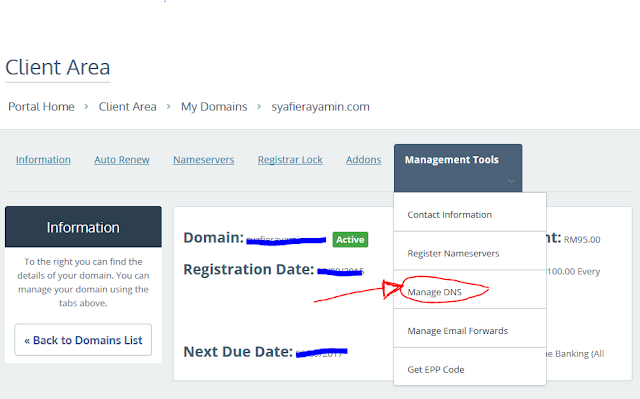The height and width of the screenshot is (399, 640).
Task: Switch to the Information tab
Action: [x=43, y=160]
